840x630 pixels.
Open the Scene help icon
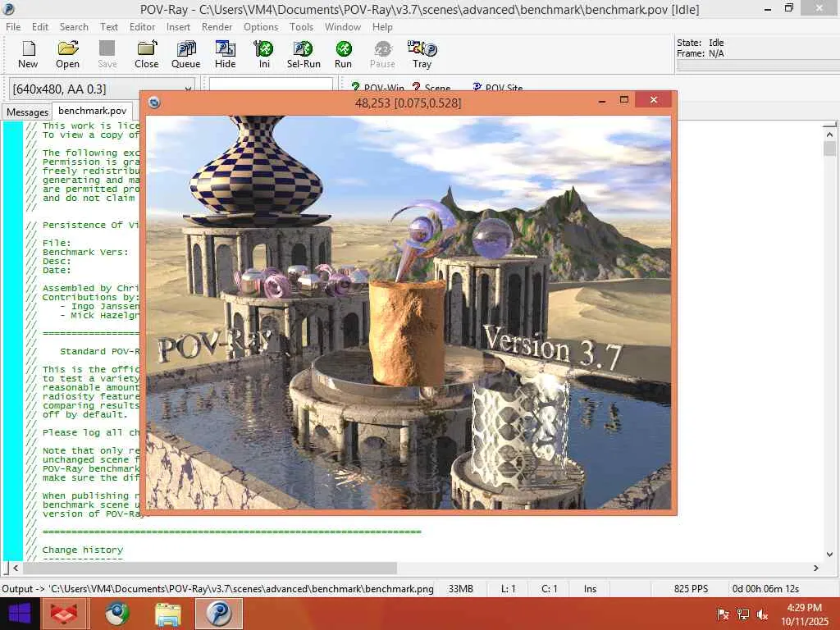coord(431,87)
